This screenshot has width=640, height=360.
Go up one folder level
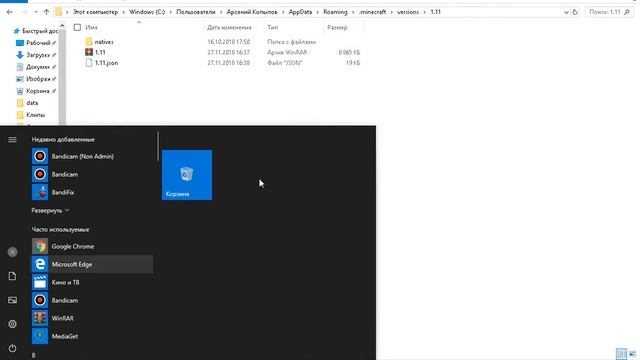tap(46, 12)
